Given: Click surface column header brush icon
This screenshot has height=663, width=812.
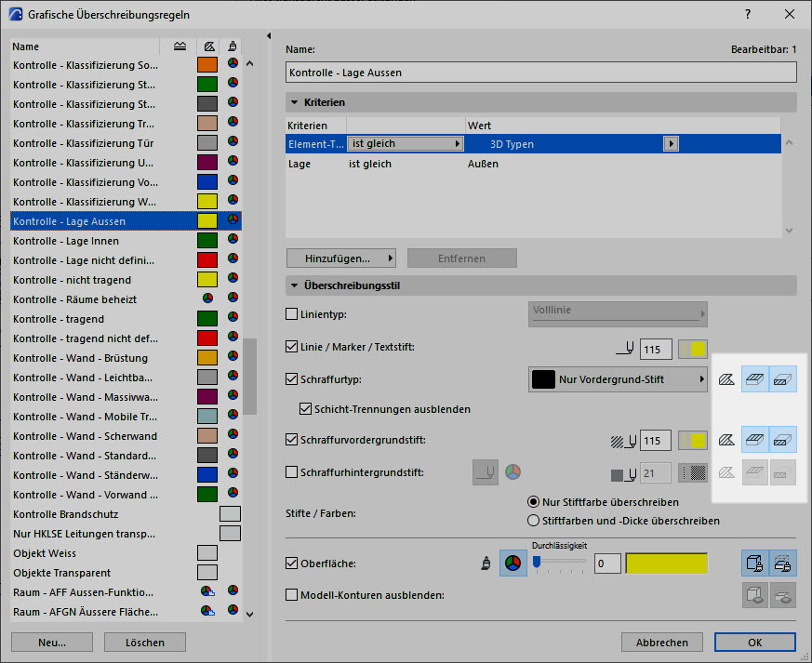Looking at the screenshot, I should point(233,46).
